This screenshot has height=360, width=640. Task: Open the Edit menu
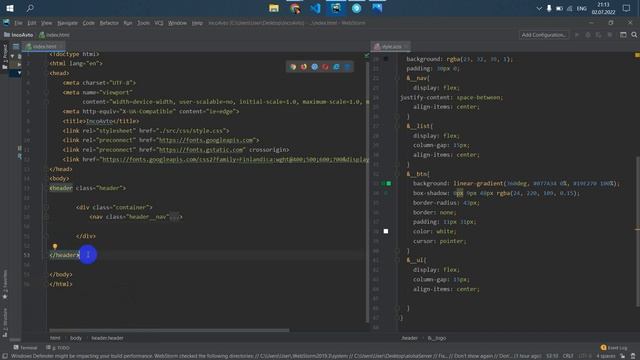tap(32, 23)
